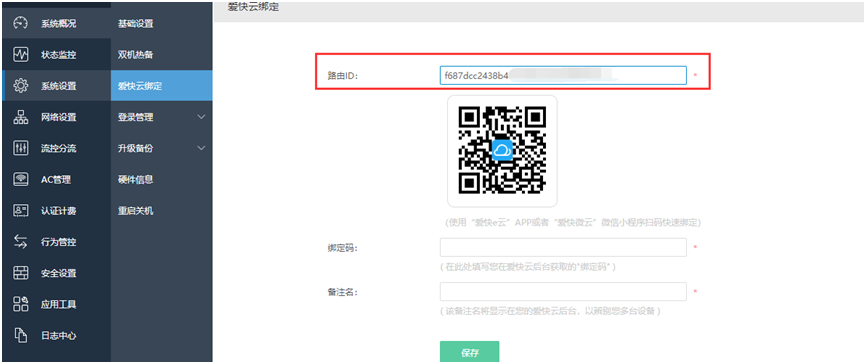This screenshot has height=364, width=866.
Task: Click the QR code image
Action: tap(503, 150)
